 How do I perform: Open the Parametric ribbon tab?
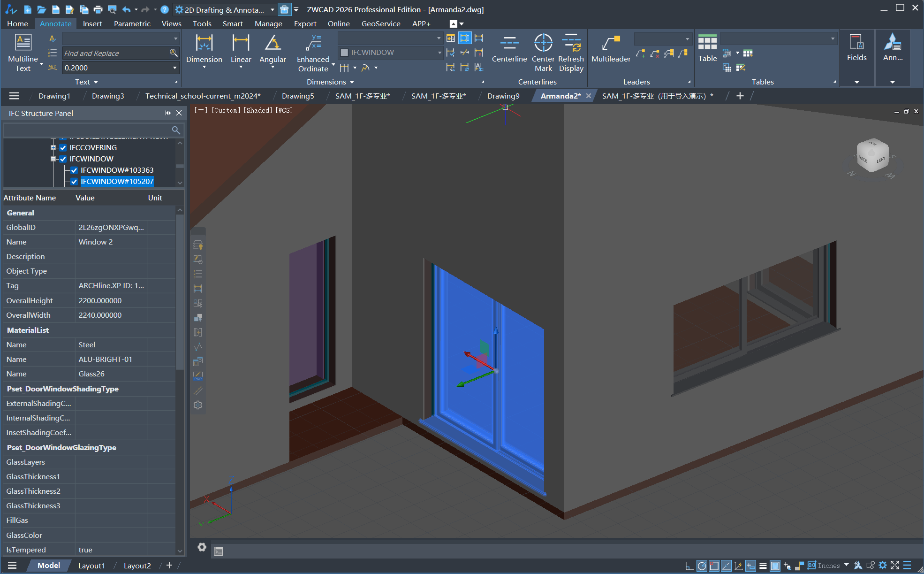click(132, 23)
